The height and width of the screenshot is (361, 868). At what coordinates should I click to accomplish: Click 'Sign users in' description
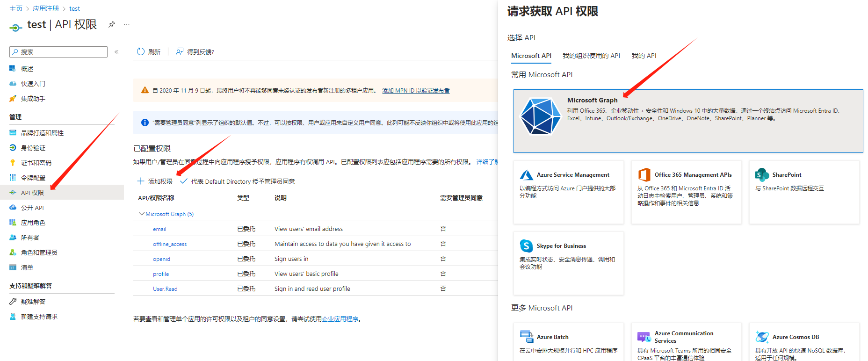coord(291,259)
